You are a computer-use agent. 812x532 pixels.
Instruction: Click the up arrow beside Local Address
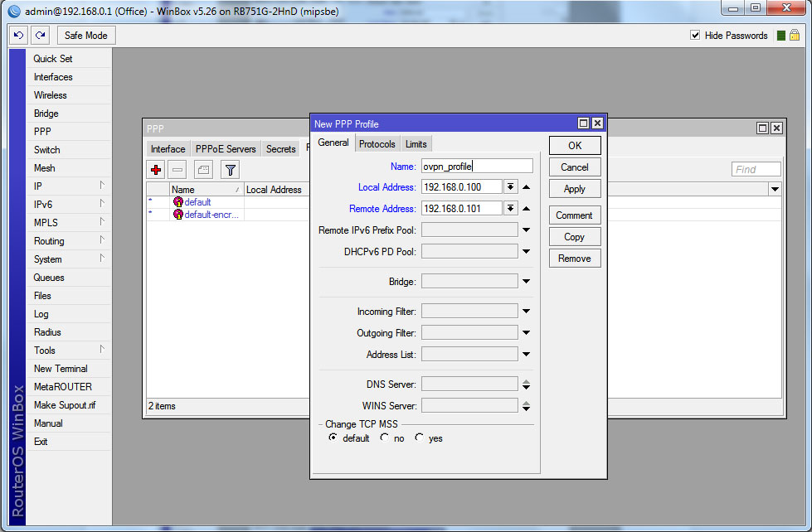pyautogui.click(x=526, y=187)
